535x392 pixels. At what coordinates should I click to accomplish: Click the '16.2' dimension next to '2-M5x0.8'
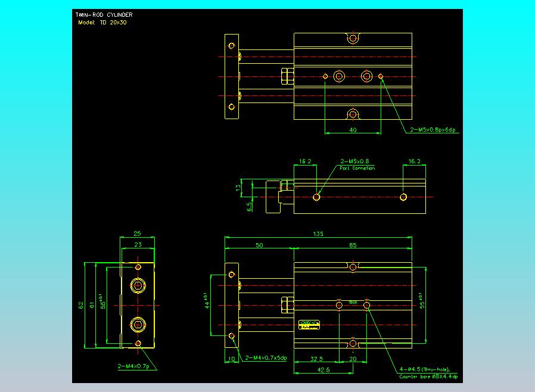(305, 161)
